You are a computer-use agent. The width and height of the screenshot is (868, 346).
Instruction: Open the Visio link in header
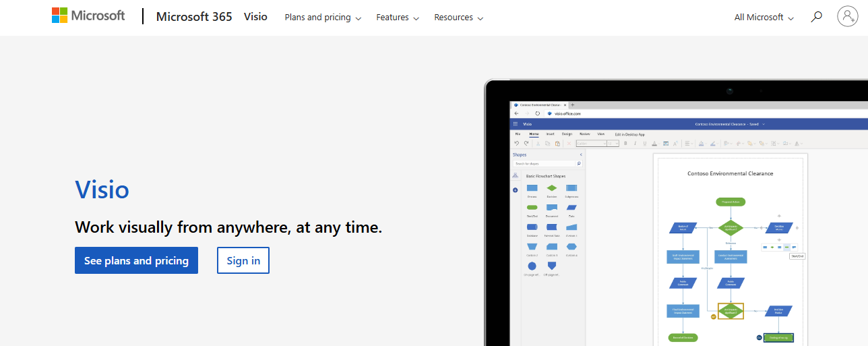click(254, 17)
